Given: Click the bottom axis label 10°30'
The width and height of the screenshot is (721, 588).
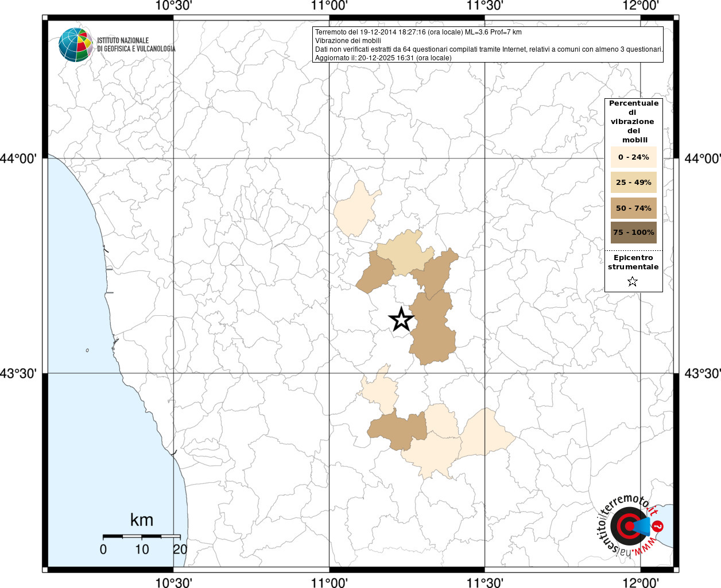Looking at the screenshot, I should tap(173, 582).
